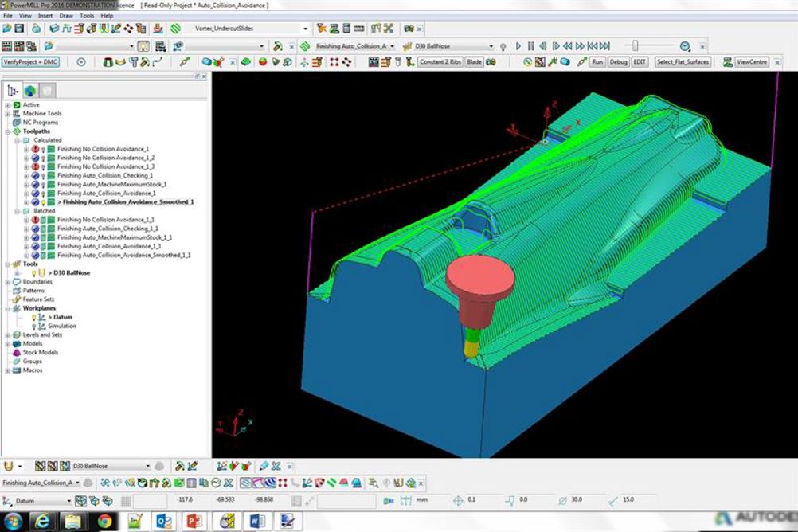The height and width of the screenshot is (532, 798).
Task: Launch Internet Explorer from taskbar
Action: coord(42,522)
